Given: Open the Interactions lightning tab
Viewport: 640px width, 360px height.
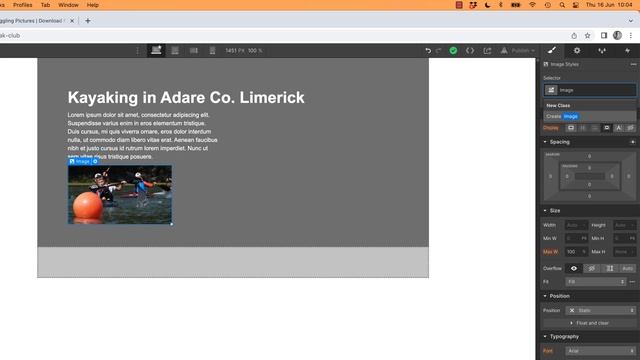Looking at the screenshot, I should pos(627,51).
